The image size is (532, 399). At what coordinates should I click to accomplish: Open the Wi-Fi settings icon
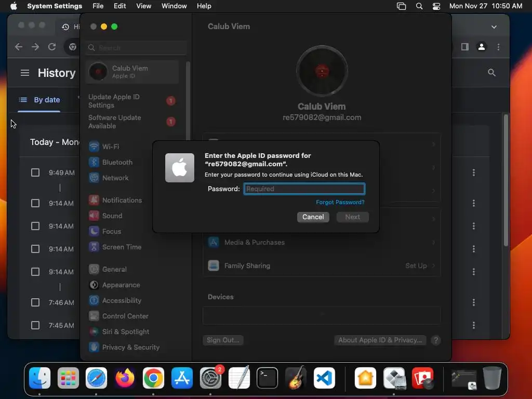click(94, 147)
